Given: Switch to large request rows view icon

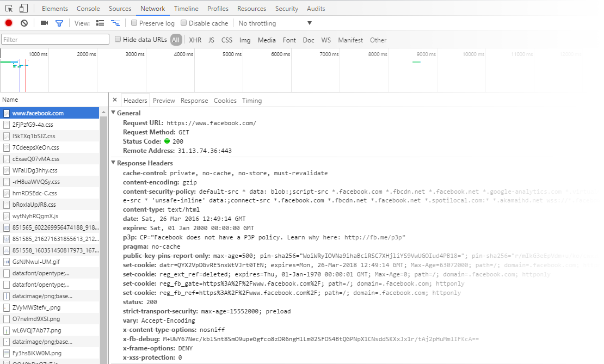Looking at the screenshot, I should coord(100,23).
